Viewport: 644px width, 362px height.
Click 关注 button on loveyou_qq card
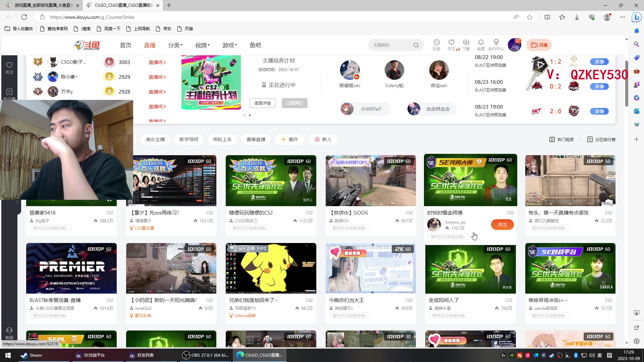[502, 225]
